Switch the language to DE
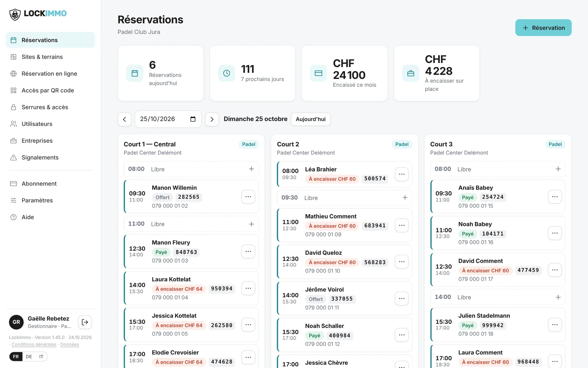 [x=29, y=357]
